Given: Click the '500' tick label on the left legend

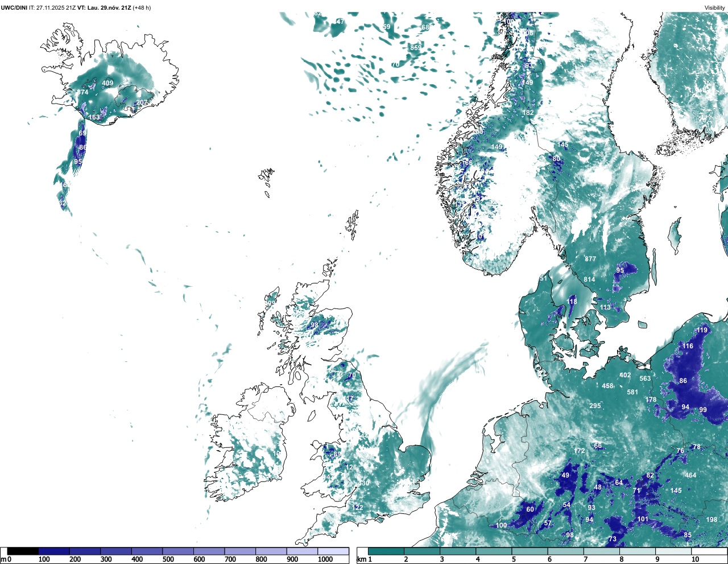Looking at the screenshot, I should point(168,559).
